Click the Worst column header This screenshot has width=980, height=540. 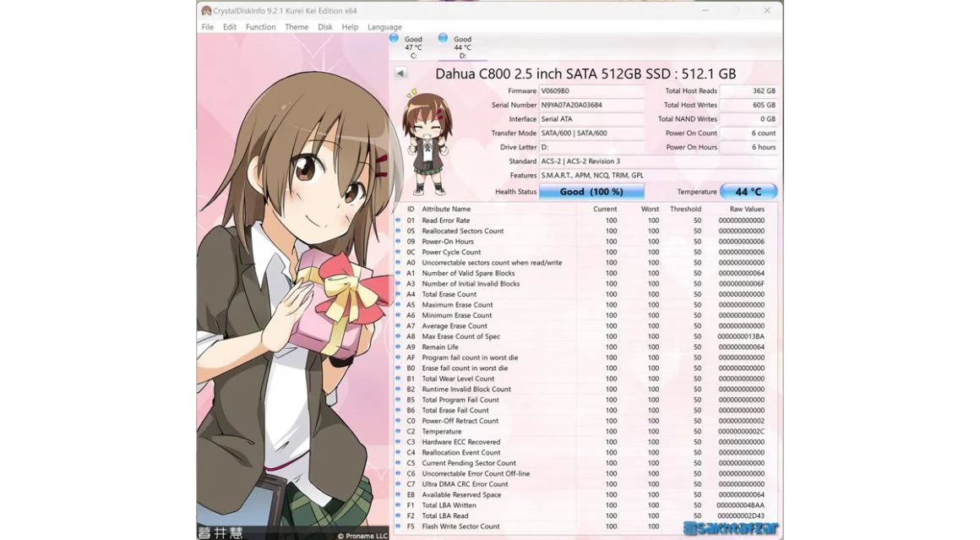coord(650,210)
